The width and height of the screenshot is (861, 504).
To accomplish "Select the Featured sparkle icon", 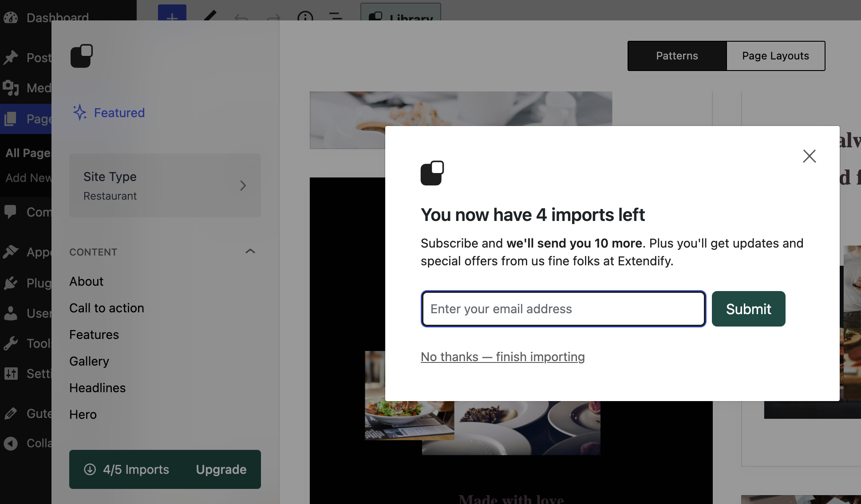I will tap(79, 113).
